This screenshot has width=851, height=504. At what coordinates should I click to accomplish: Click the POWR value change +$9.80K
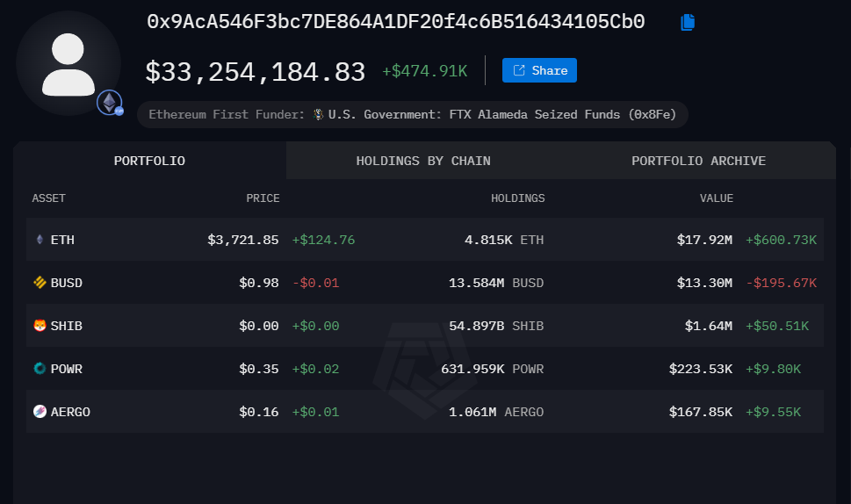coord(774,369)
